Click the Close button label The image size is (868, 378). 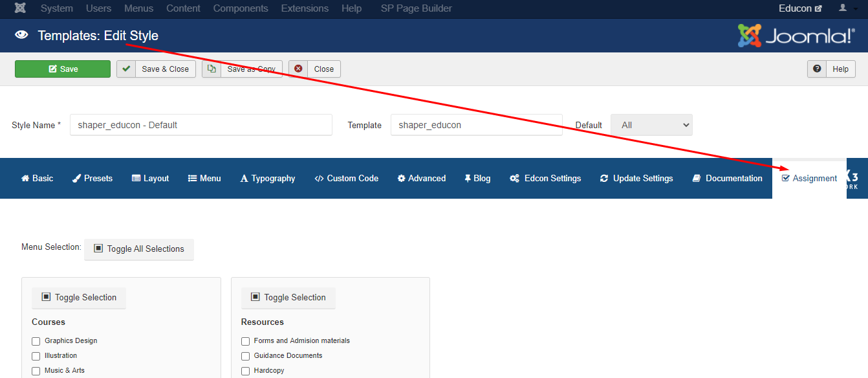pos(324,69)
